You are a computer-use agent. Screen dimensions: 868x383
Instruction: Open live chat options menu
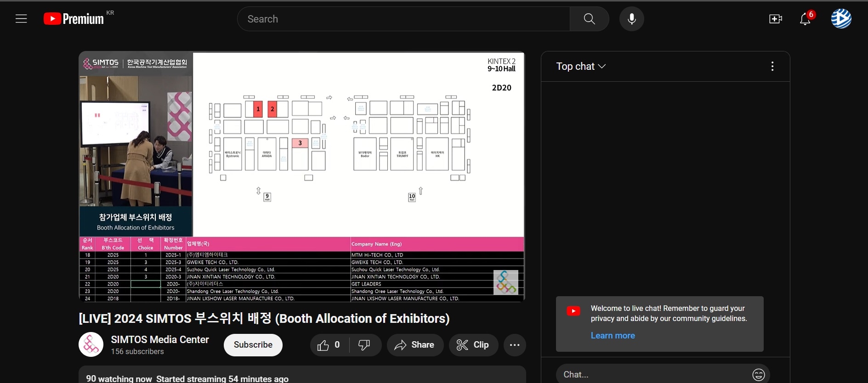tap(772, 67)
